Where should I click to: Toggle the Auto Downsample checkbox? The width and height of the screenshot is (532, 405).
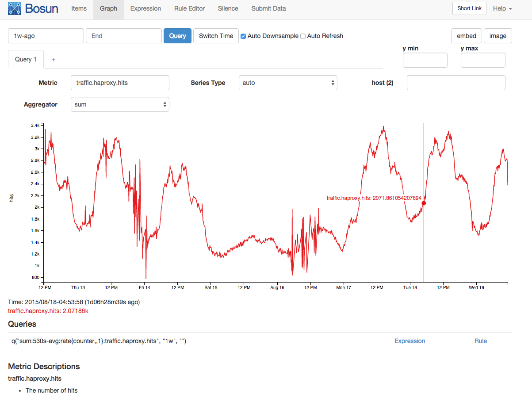tap(243, 36)
